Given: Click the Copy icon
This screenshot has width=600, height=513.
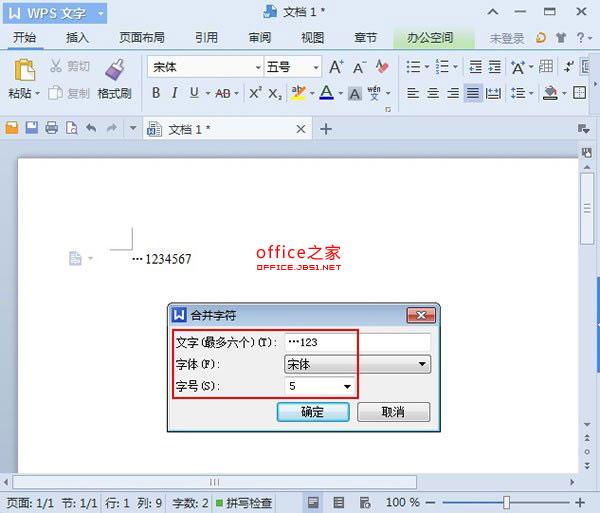Looking at the screenshot, I should tap(55, 93).
